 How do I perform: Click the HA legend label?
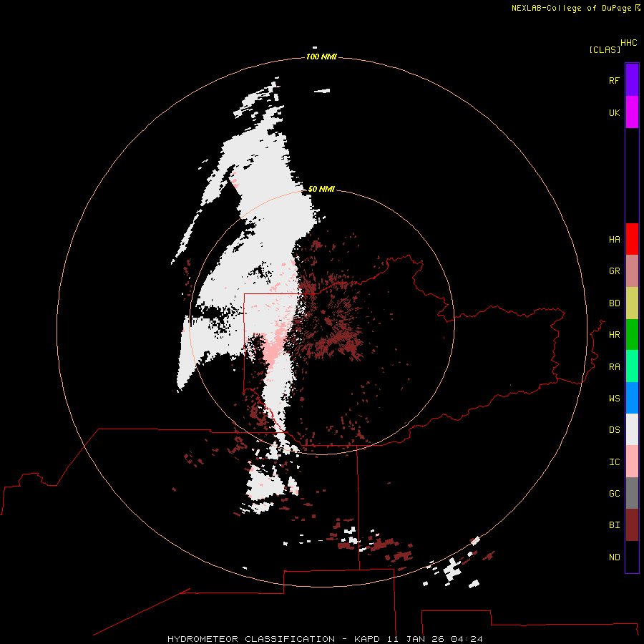(615, 240)
